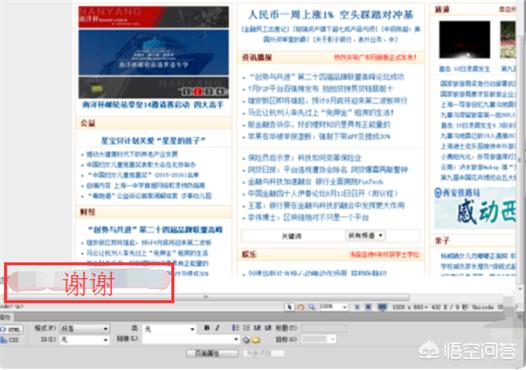
Task: Click the 旅游 section header
Action: (442, 9)
